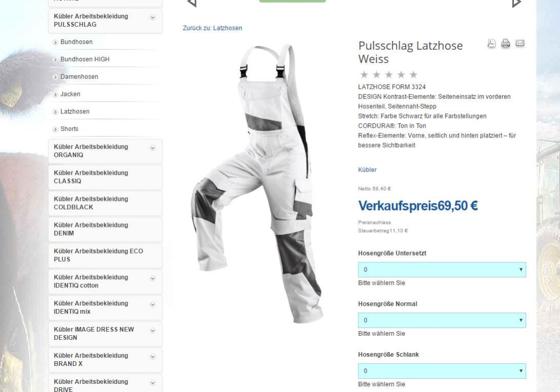Go to next product arrow

pos(516,3)
